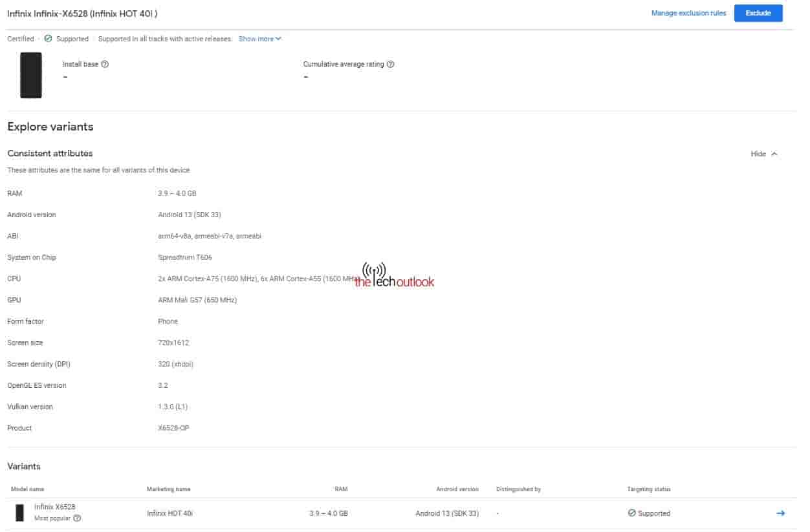Click small phone icon in Infinix X6528 row

[20, 513]
